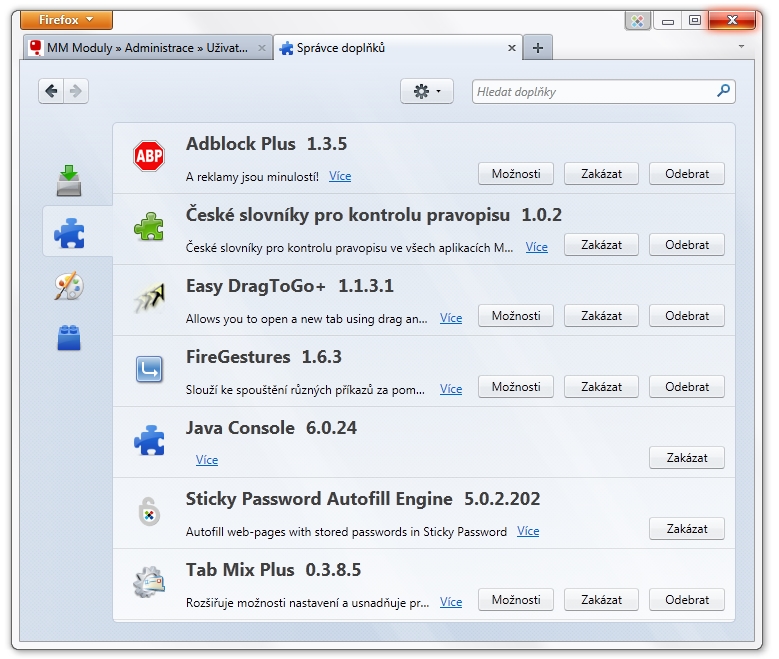Close the MM Moduly tab
779x659 pixels.
pyautogui.click(x=262, y=48)
